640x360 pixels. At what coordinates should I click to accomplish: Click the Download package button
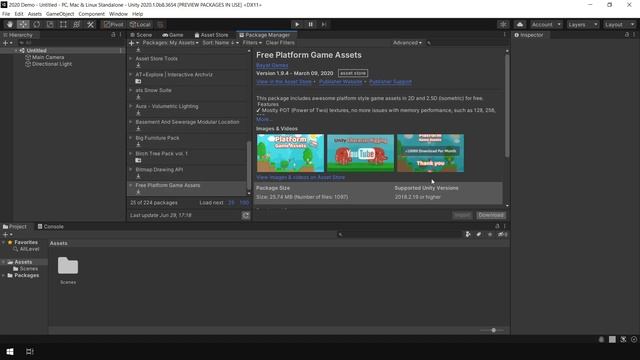coord(491,215)
